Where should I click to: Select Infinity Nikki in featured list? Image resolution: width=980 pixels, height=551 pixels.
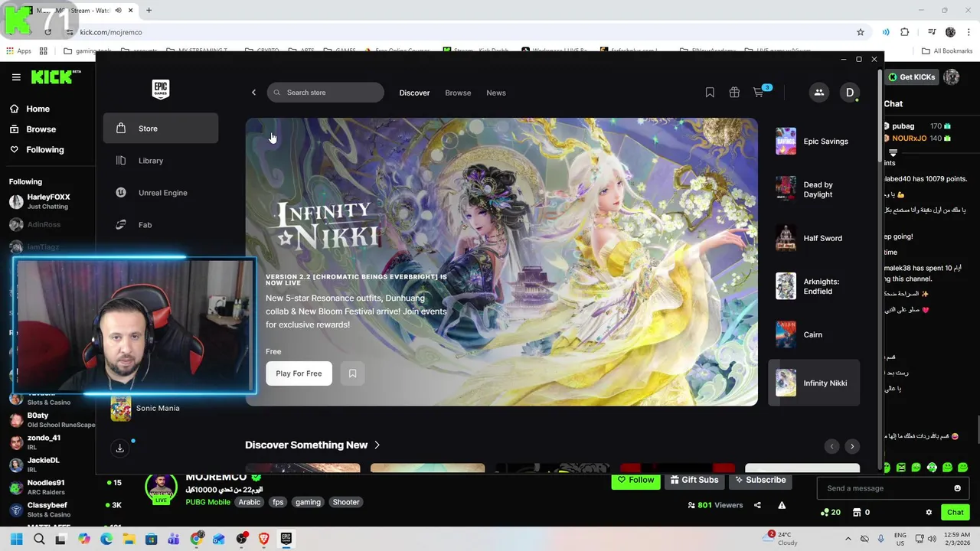point(814,383)
